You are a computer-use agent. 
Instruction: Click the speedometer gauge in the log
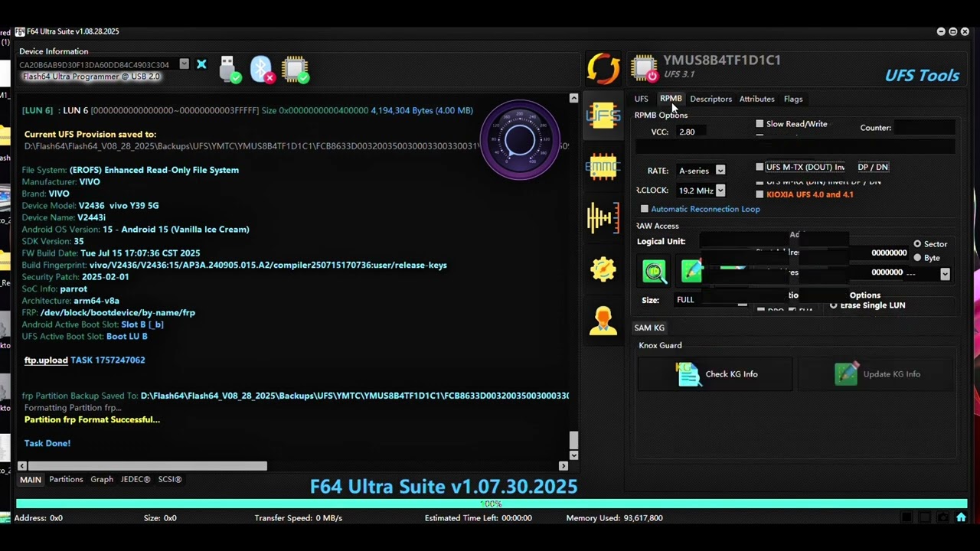coord(520,140)
